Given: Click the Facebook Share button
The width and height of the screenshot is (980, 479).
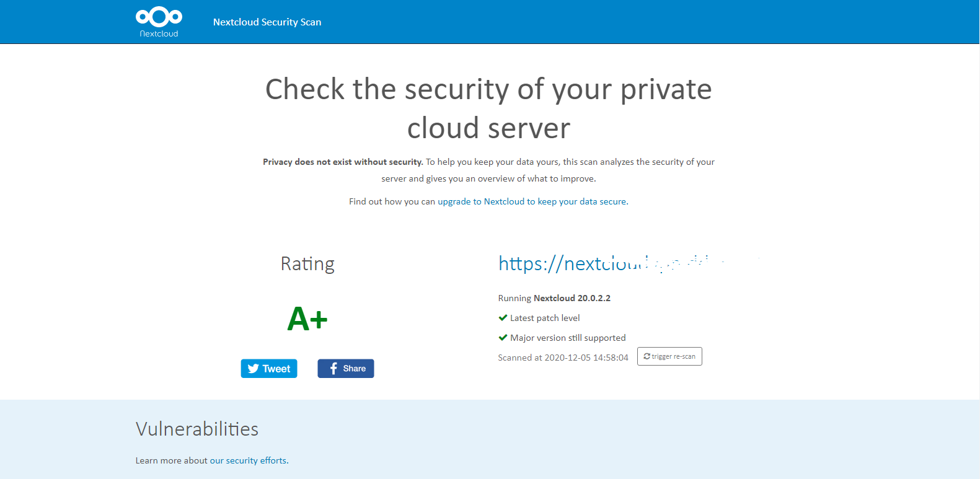Looking at the screenshot, I should click(346, 369).
